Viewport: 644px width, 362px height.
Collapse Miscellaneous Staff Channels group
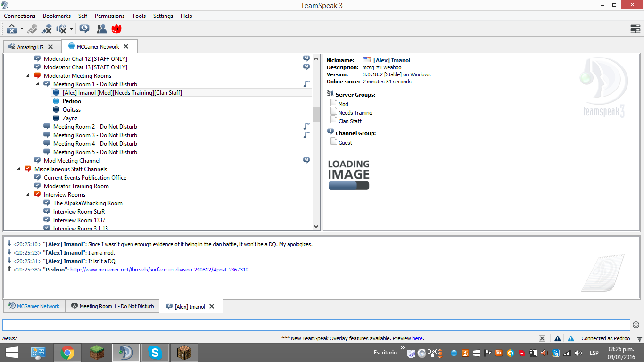(x=19, y=169)
